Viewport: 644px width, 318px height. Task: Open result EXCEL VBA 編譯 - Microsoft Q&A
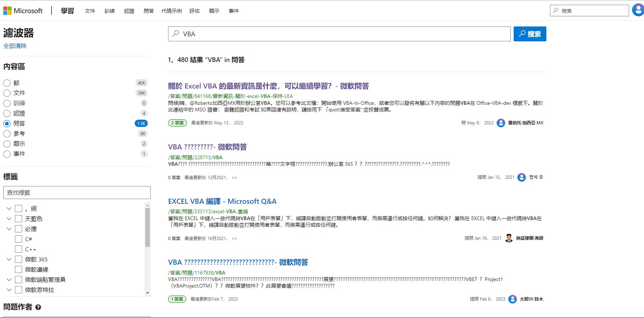pos(222,201)
